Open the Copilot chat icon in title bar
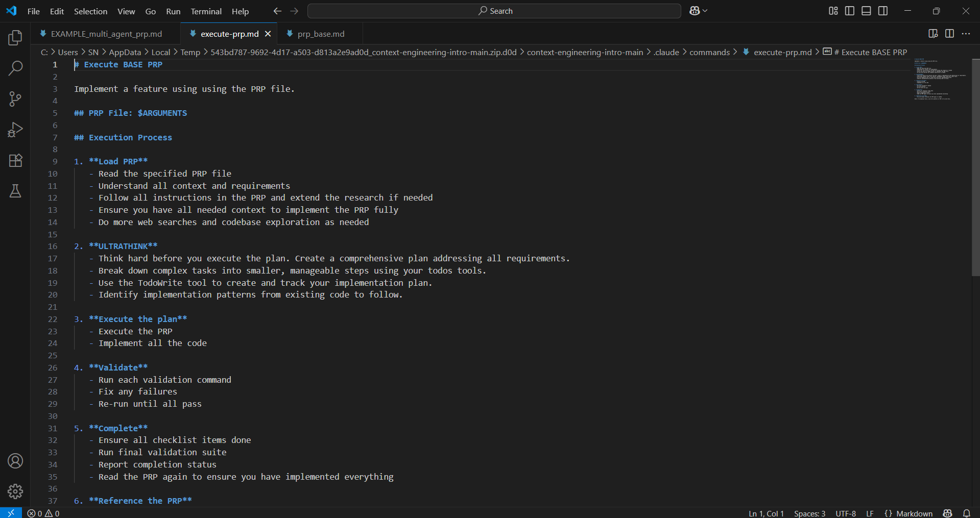Viewport: 980px width, 518px height. click(x=695, y=11)
